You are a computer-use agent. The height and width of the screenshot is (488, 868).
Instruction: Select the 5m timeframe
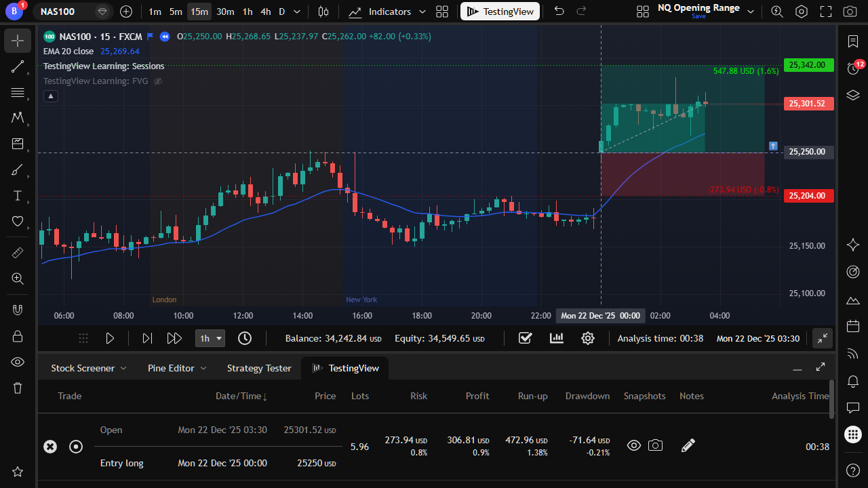176,12
